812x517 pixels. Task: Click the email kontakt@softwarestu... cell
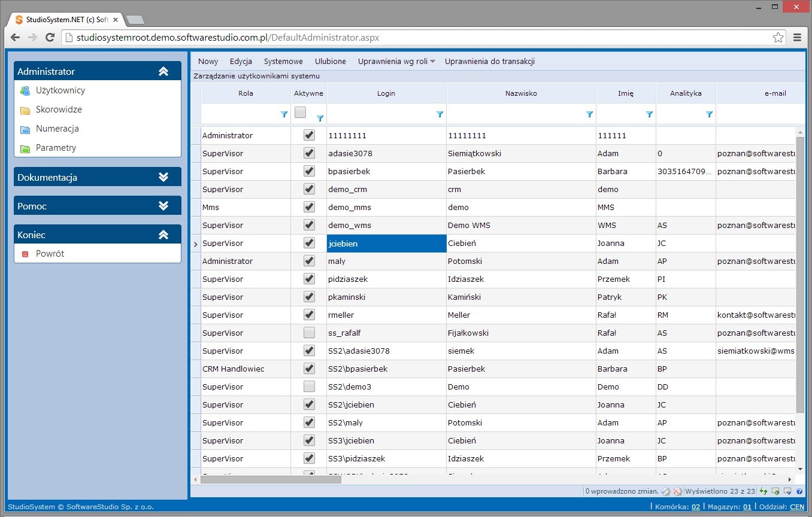(756, 315)
